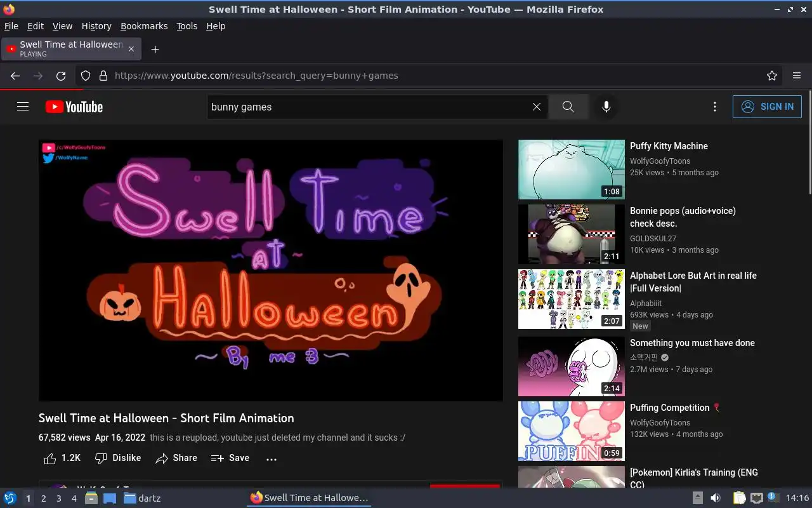
Task: Open the History menu
Action: pyautogui.click(x=96, y=26)
